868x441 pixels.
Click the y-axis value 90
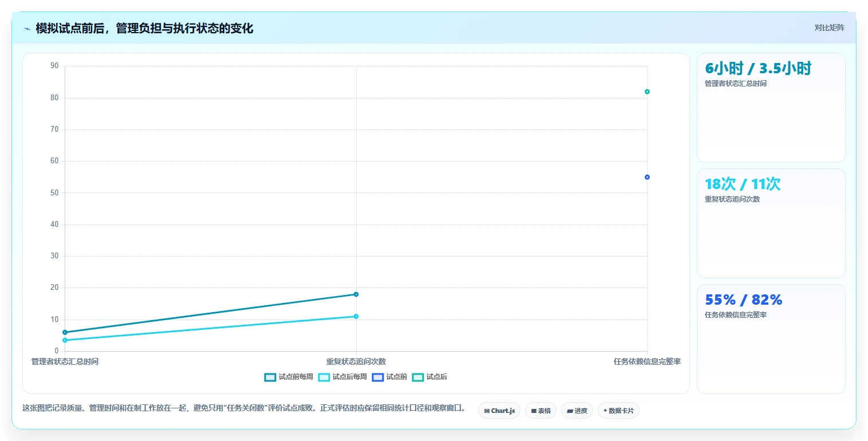point(55,66)
